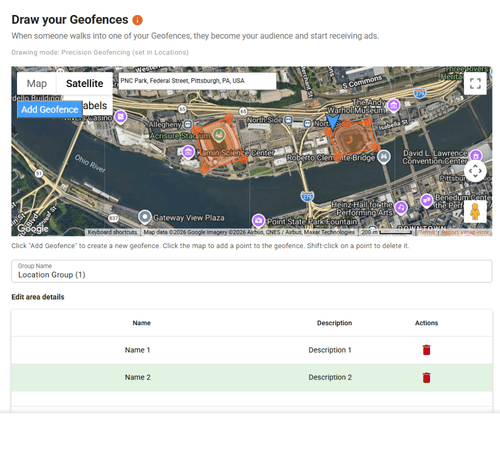Click the PNC Park geofence polygon
This screenshot has height=450, width=500.
pos(353,140)
